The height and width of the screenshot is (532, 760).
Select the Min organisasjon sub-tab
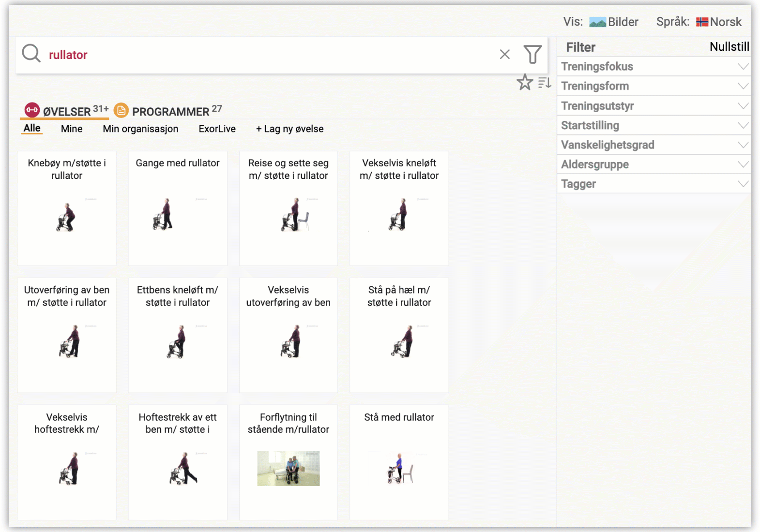point(140,129)
